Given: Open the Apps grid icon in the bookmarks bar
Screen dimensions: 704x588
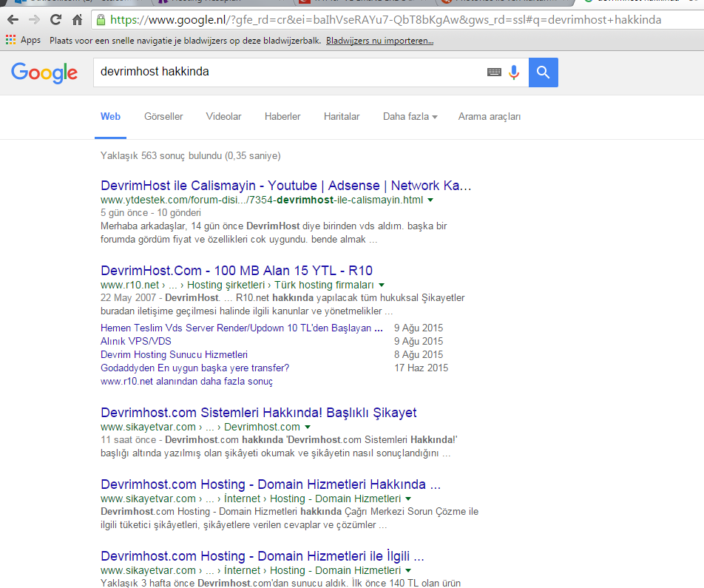Looking at the screenshot, I should click(11, 40).
